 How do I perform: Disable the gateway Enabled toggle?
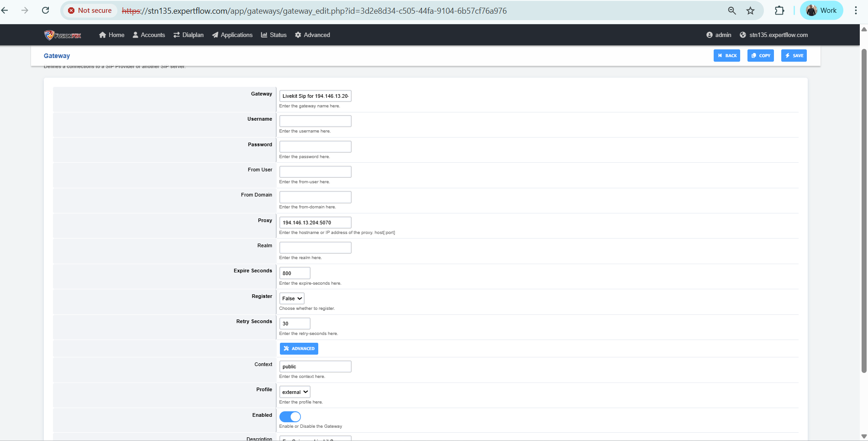[290, 417]
